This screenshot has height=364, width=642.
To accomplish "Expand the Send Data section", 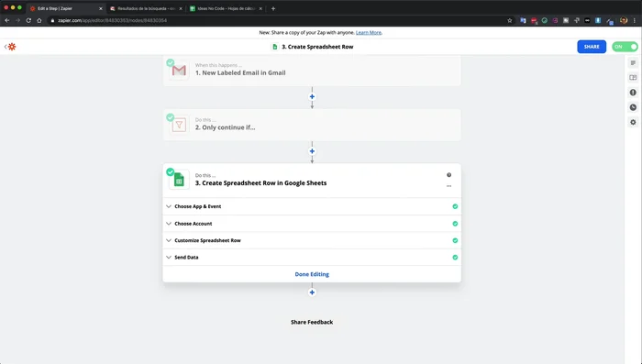I will 312,257.
